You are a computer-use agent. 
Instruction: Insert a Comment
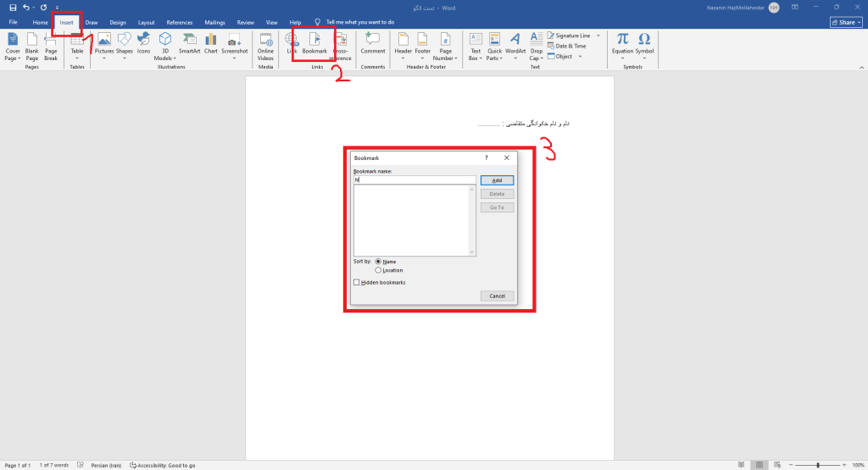tap(372, 42)
